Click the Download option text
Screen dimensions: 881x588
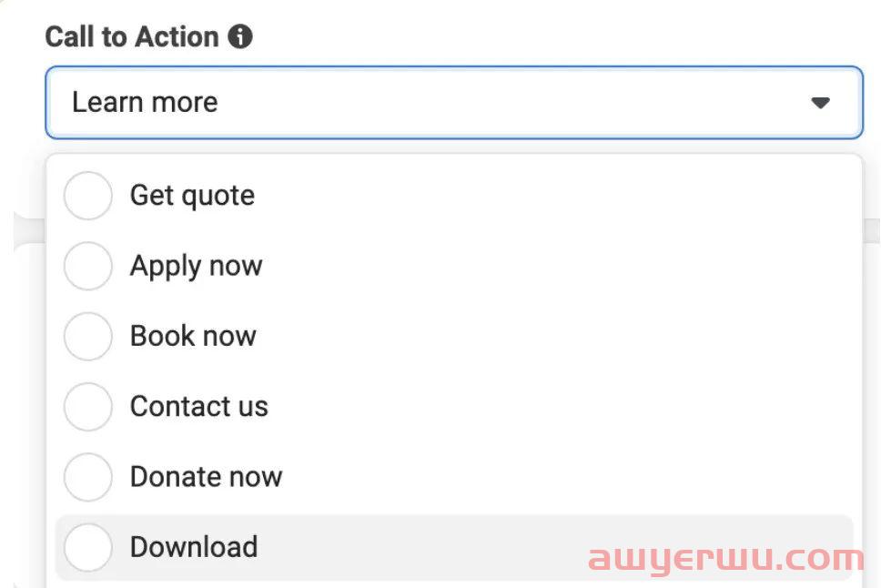(x=194, y=547)
